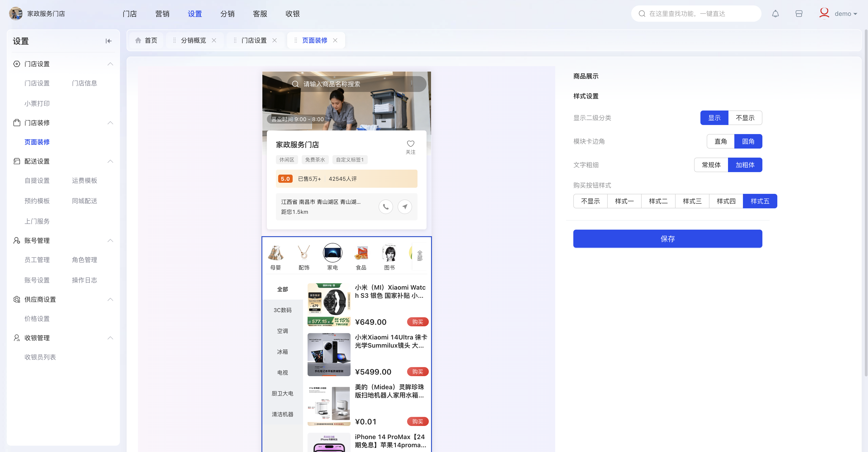868x452 pixels.
Task: Click the phone call icon in preview
Action: tap(385, 207)
